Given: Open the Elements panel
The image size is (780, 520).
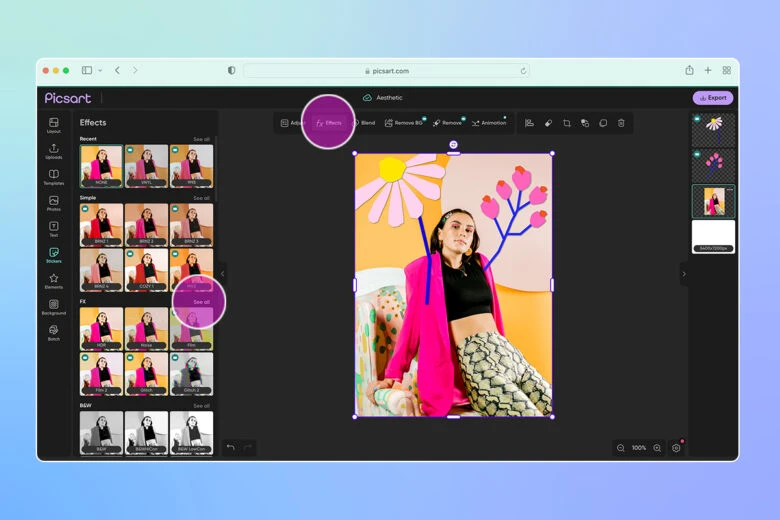Looking at the screenshot, I should tap(53, 281).
